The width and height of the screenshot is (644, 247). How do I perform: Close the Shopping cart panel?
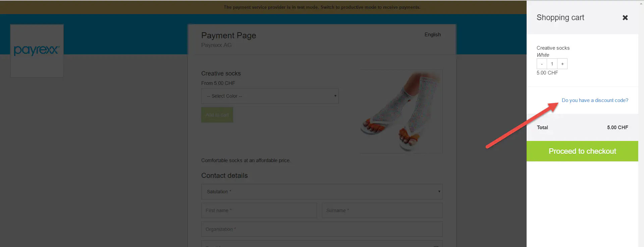[625, 18]
